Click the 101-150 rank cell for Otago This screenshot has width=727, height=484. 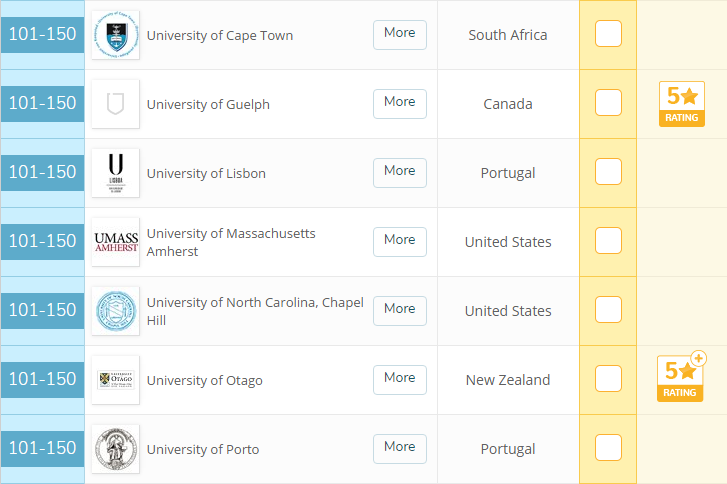pyautogui.click(x=42, y=380)
